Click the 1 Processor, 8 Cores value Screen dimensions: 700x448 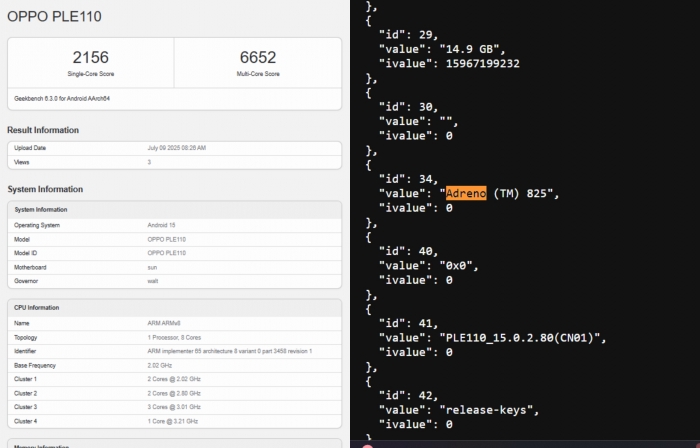pos(174,338)
